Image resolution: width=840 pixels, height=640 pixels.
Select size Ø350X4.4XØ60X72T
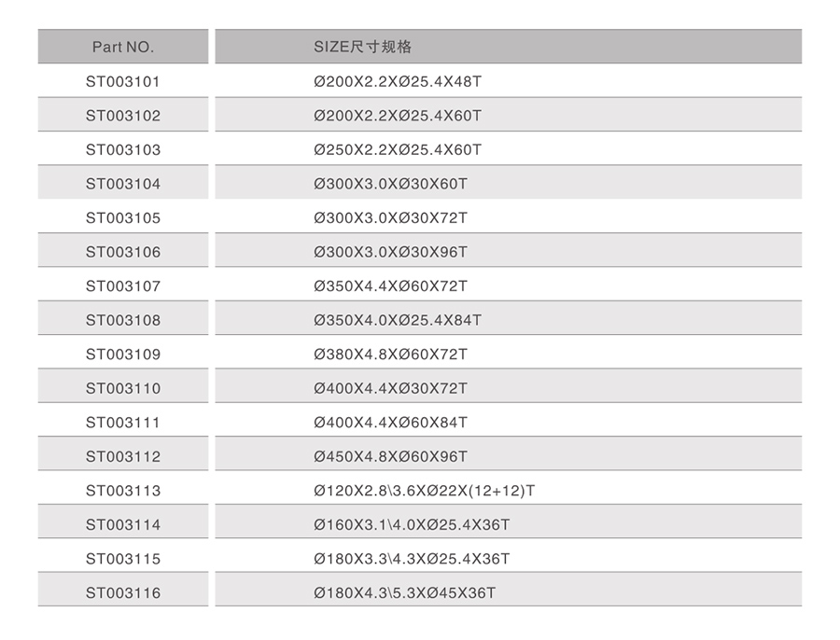click(x=390, y=285)
